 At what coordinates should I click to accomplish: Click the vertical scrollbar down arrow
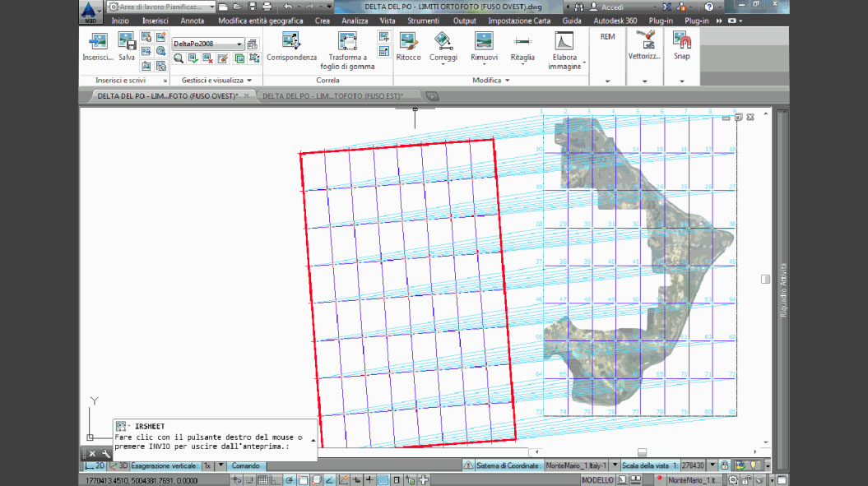tap(766, 442)
